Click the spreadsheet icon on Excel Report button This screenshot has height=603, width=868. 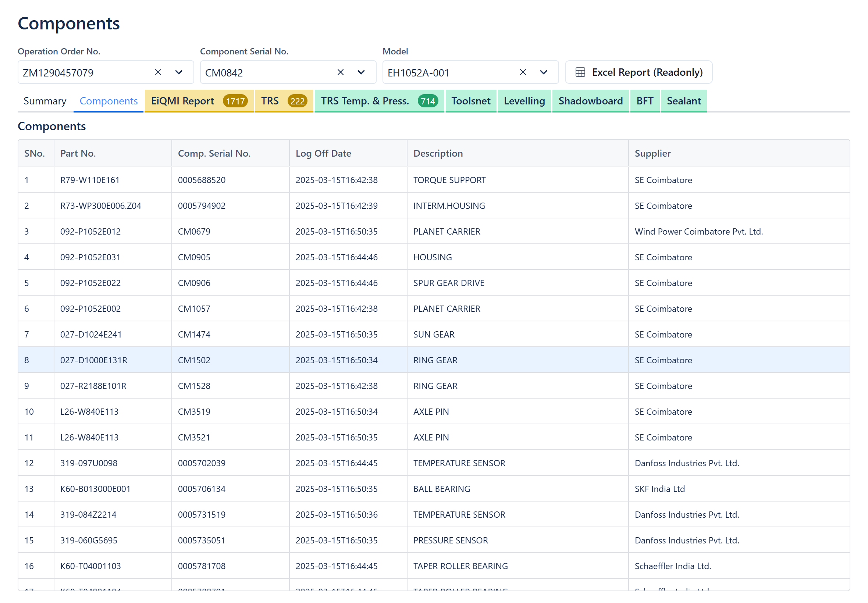pos(580,72)
